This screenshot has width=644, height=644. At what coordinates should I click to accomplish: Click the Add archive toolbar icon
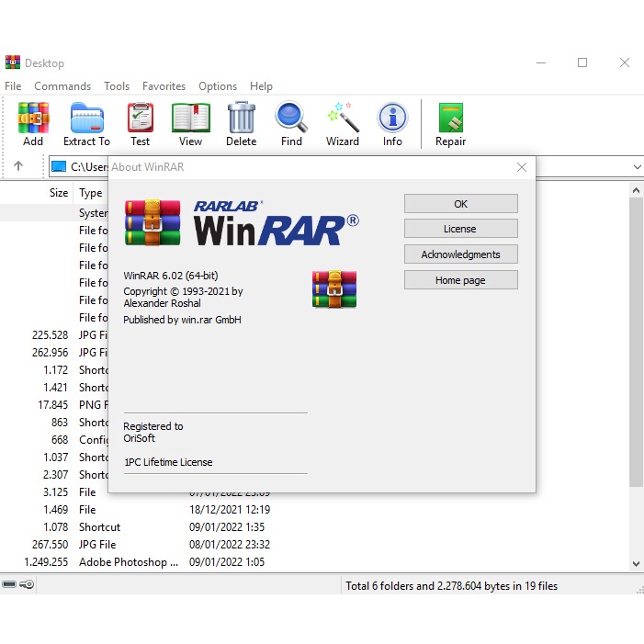point(33,123)
